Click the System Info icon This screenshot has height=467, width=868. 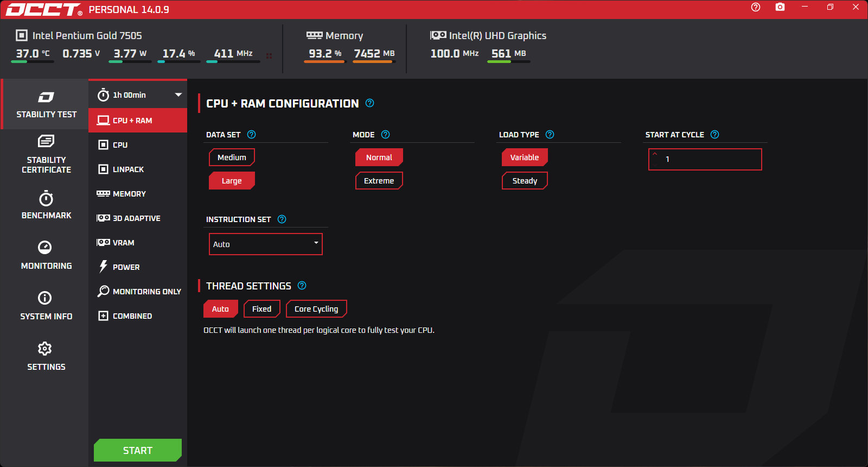tap(45, 298)
